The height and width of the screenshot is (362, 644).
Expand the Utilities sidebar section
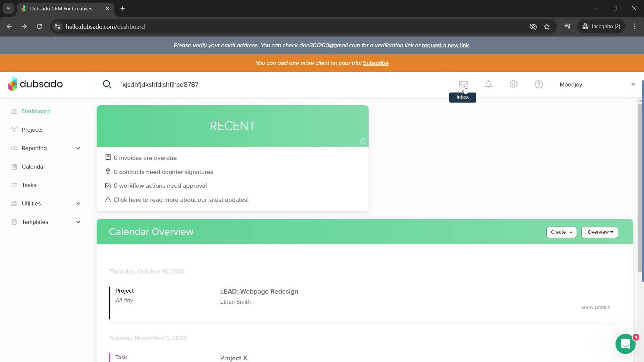click(x=78, y=203)
